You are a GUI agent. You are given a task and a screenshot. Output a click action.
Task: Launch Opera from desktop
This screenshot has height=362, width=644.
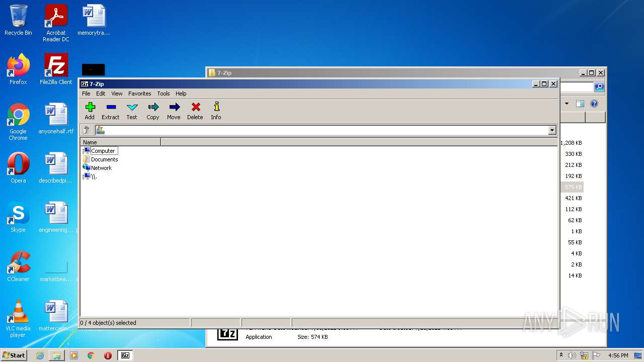click(x=18, y=168)
